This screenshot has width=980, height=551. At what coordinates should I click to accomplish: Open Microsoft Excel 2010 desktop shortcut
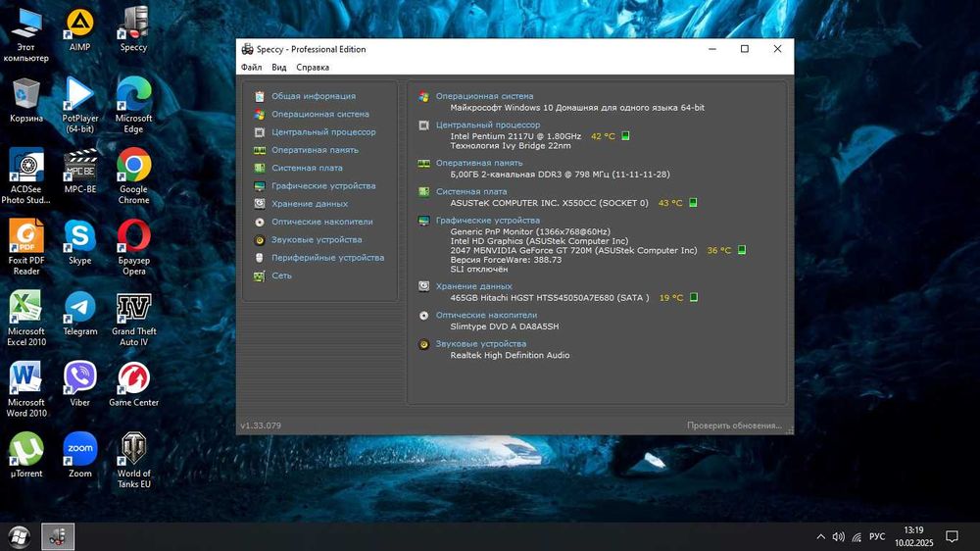coord(26,319)
